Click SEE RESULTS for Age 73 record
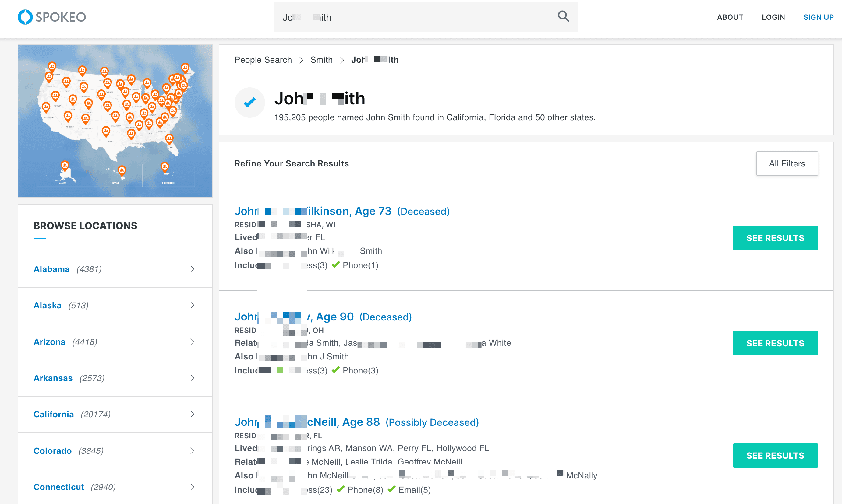 click(x=775, y=238)
